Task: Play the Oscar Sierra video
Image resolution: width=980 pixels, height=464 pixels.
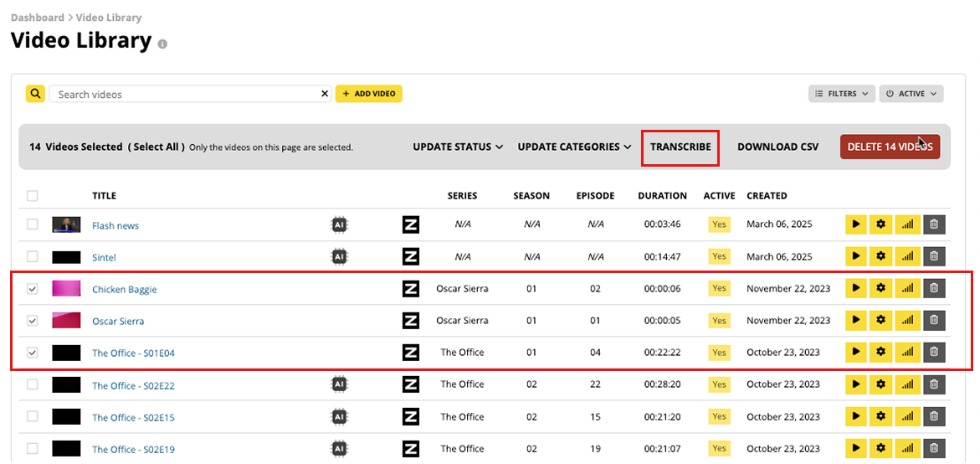Action: click(x=856, y=320)
